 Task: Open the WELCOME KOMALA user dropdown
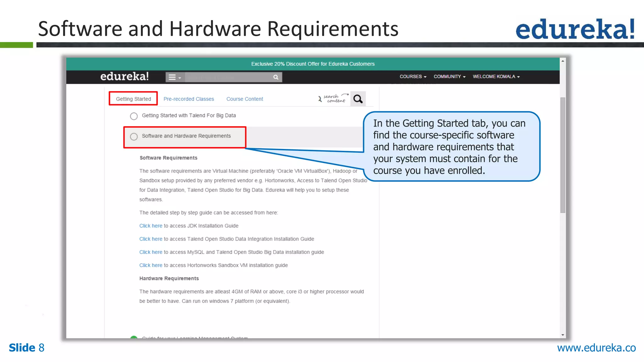pos(496,76)
